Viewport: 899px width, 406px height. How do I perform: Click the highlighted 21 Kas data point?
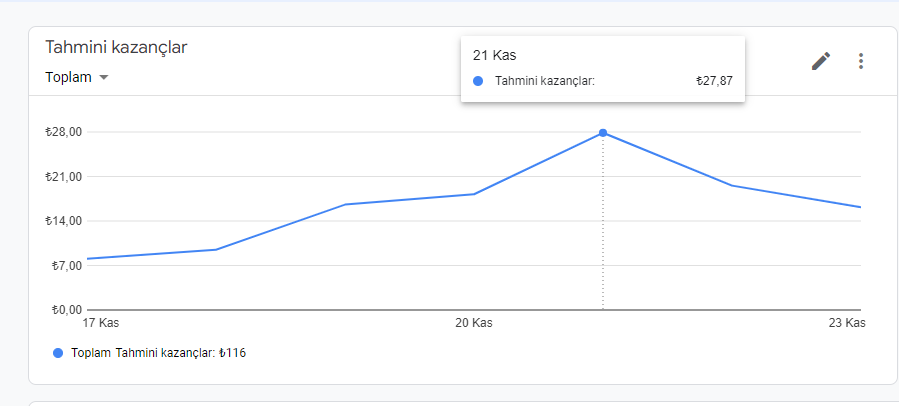pos(603,133)
